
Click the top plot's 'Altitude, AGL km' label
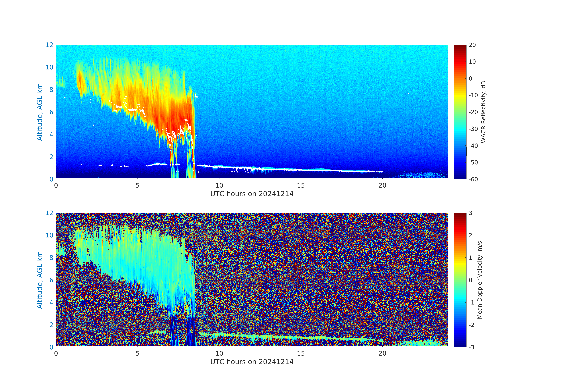pos(40,112)
